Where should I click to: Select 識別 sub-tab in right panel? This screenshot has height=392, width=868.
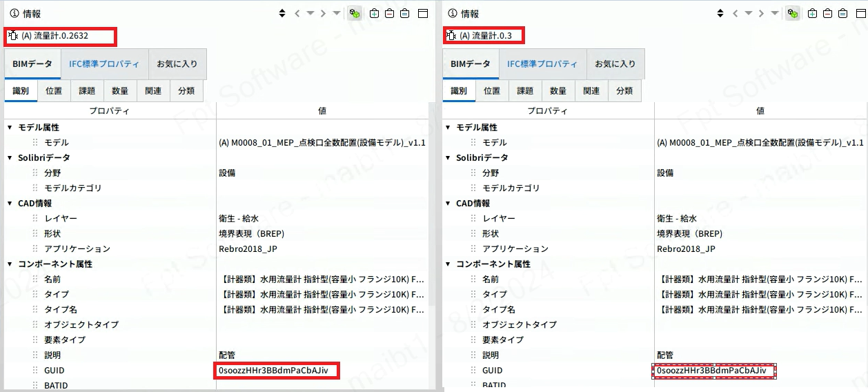pyautogui.click(x=459, y=90)
